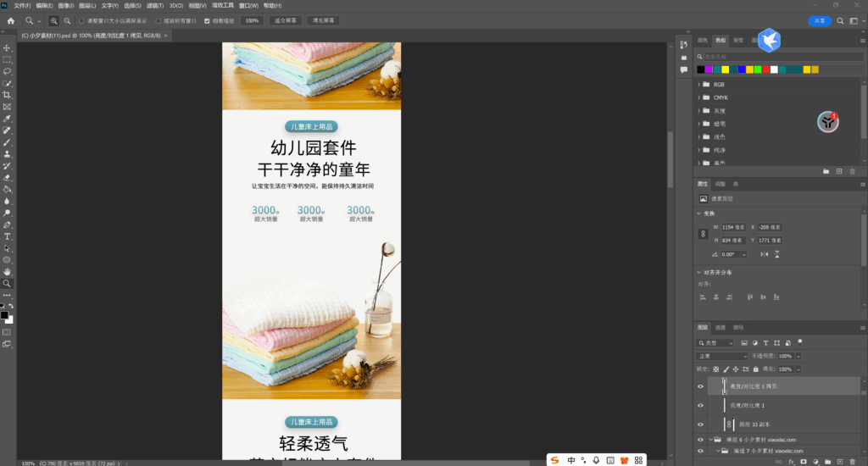
Task: Filter layers by type layers
Action: (765, 343)
